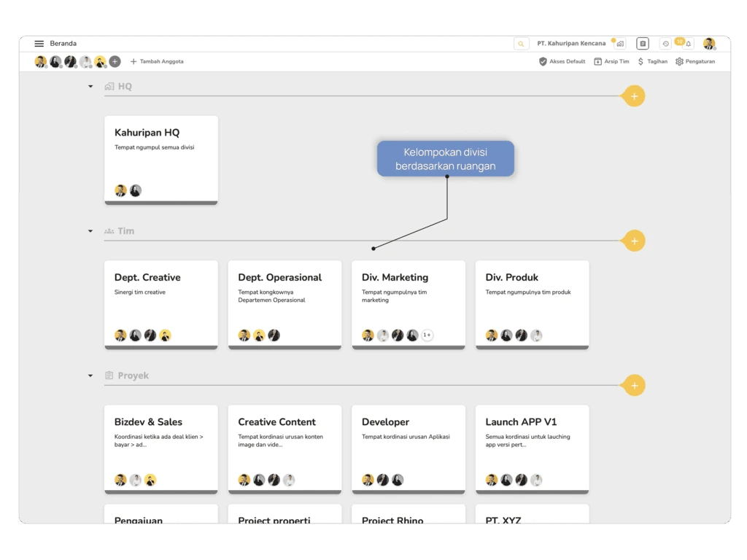Viewport: 747px width, 560px height.
Task: Click the Tim section heading
Action: click(x=125, y=231)
